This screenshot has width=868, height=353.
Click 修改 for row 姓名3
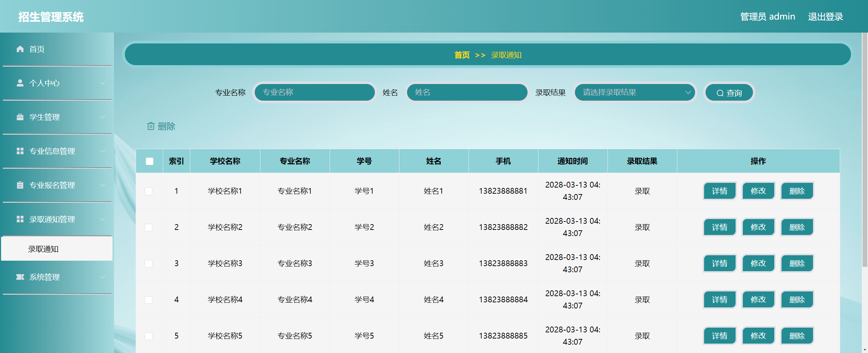click(758, 263)
